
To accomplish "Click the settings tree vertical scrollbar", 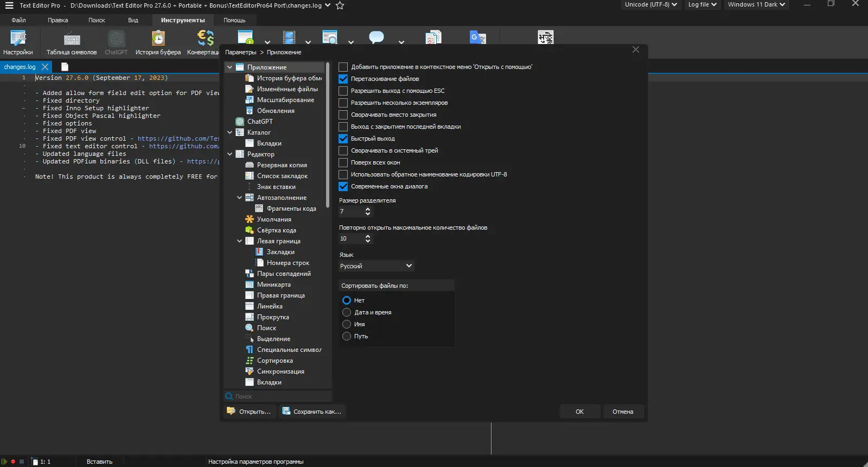I will coord(328,135).
